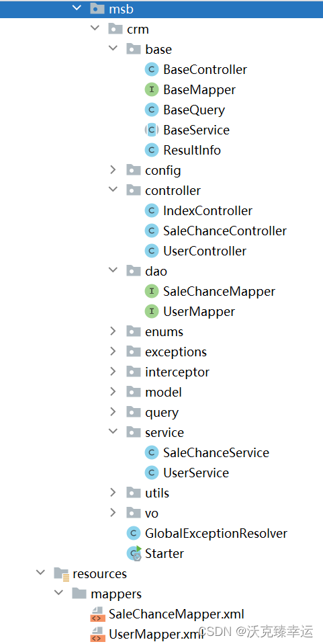This screenshot has height=644, width=323.
Task: Expand the config package
Action: [113, 169]
